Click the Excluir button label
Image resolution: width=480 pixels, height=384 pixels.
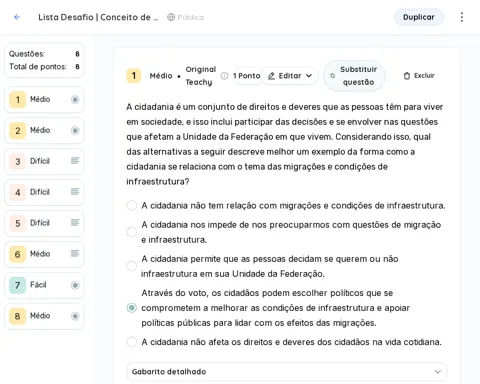point(424,76)
